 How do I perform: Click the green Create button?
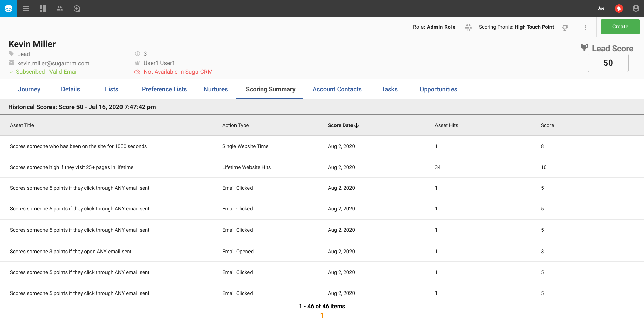pos(620,27)
